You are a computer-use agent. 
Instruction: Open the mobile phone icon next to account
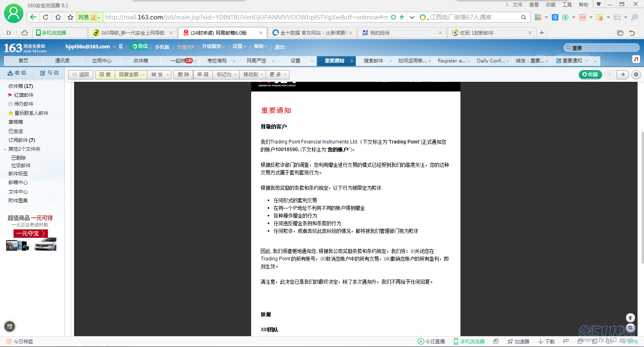click(x=121, y=46)
